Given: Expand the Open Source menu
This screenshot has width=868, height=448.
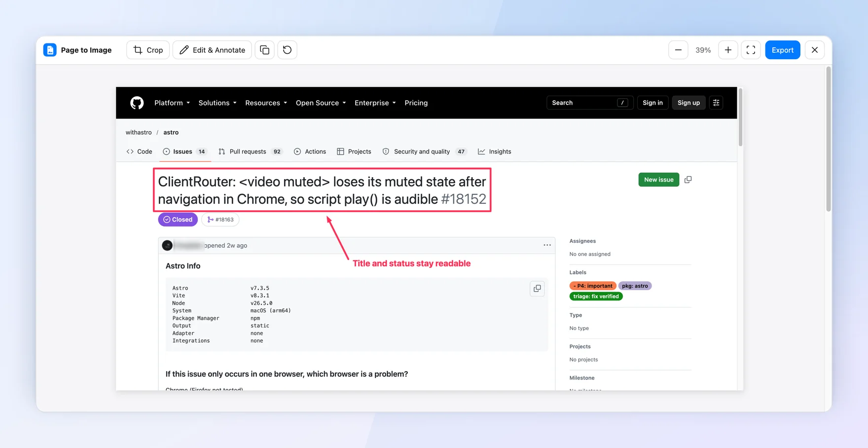Looking at the screenshot, I should (321, 103).
